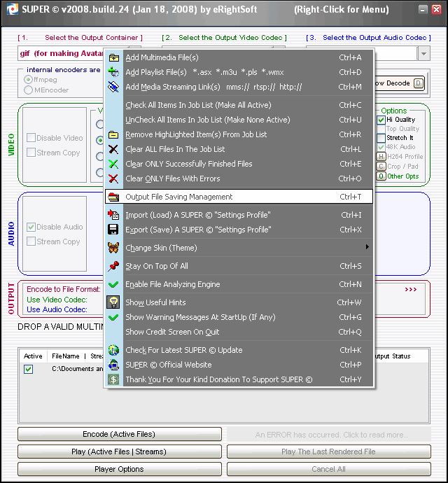This screenshot has height=483, width=448.
Task: Select Stay On Top Of All entry
Action: pos(239,266)
